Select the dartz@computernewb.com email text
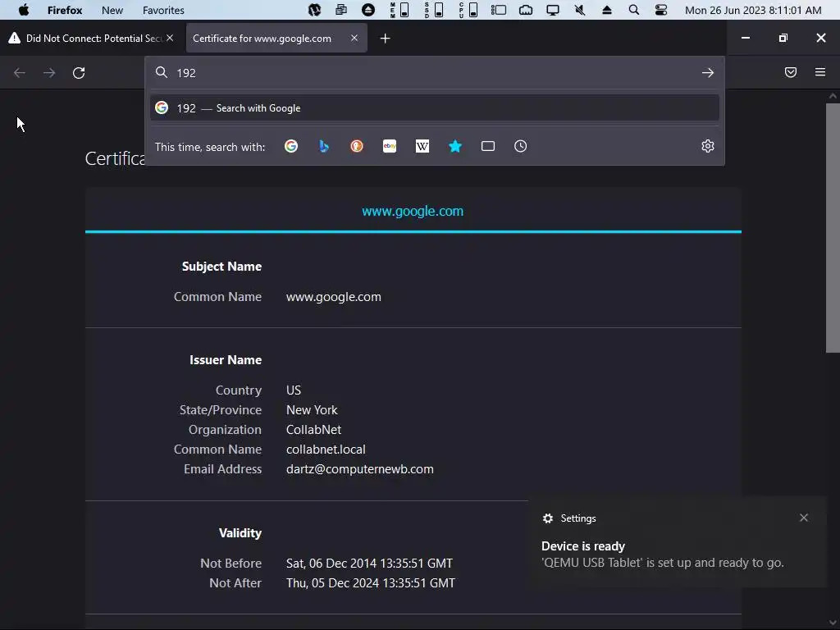This screenshot has height=630, width=840. 359,468
